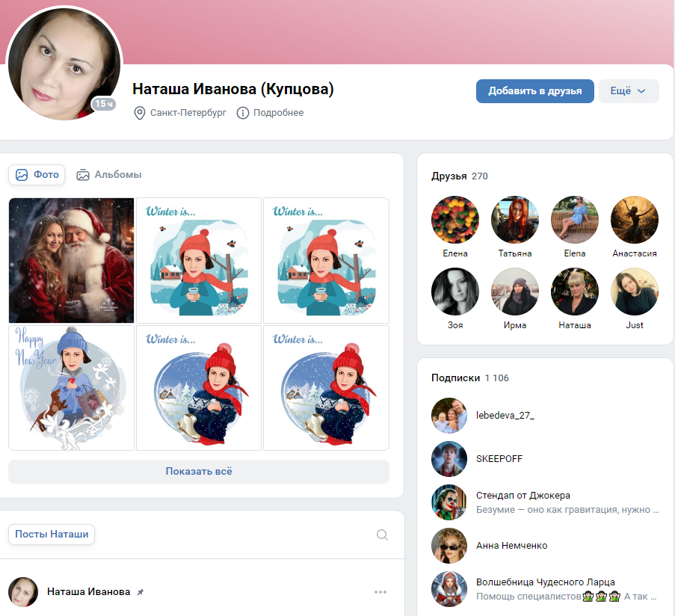Open the Santa Claus photo thumbnail
Image resolution: width=675 pixels, height=616 pixels.
[72, 260]
